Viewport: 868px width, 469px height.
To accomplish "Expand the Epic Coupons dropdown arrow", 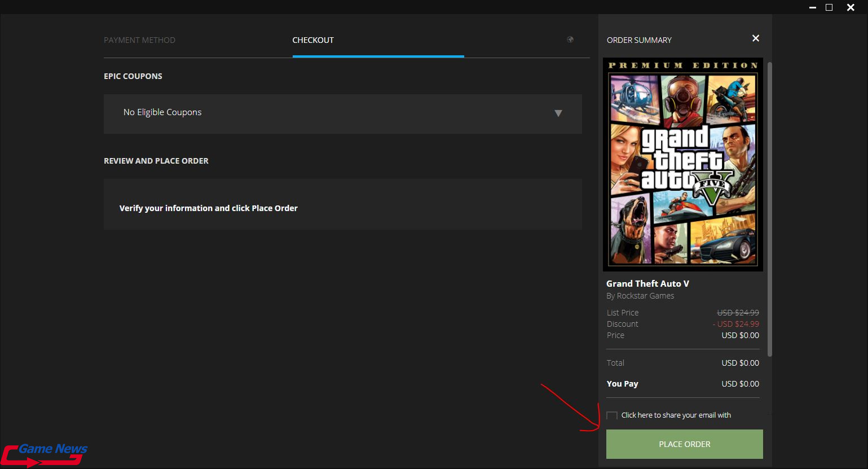I will click(558, 113).
